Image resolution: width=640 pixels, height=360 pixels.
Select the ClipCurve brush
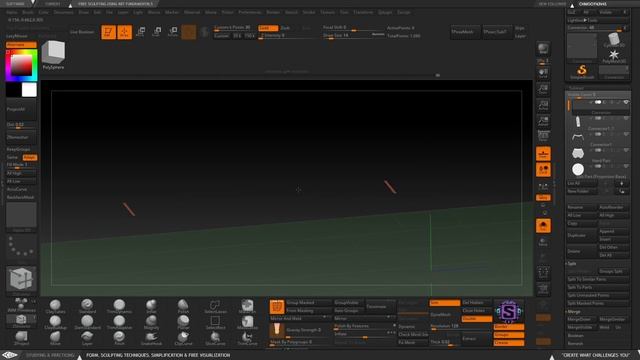tap(183, 338)
